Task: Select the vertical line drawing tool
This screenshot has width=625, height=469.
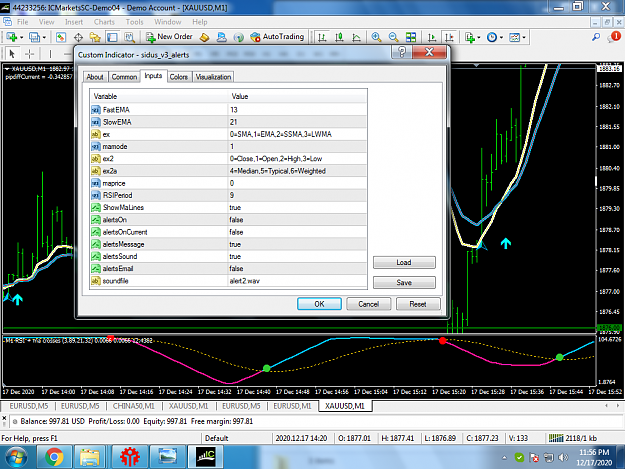Action: point(50,53)
